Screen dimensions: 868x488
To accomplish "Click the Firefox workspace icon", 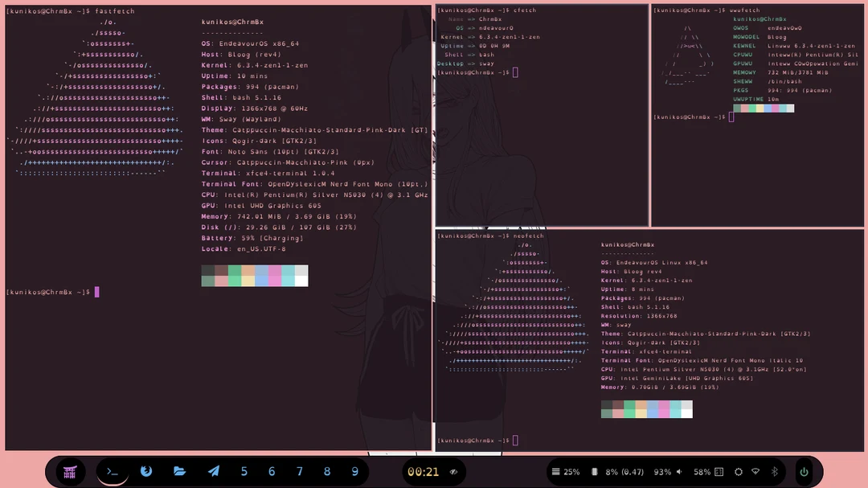I will [146, 472].
